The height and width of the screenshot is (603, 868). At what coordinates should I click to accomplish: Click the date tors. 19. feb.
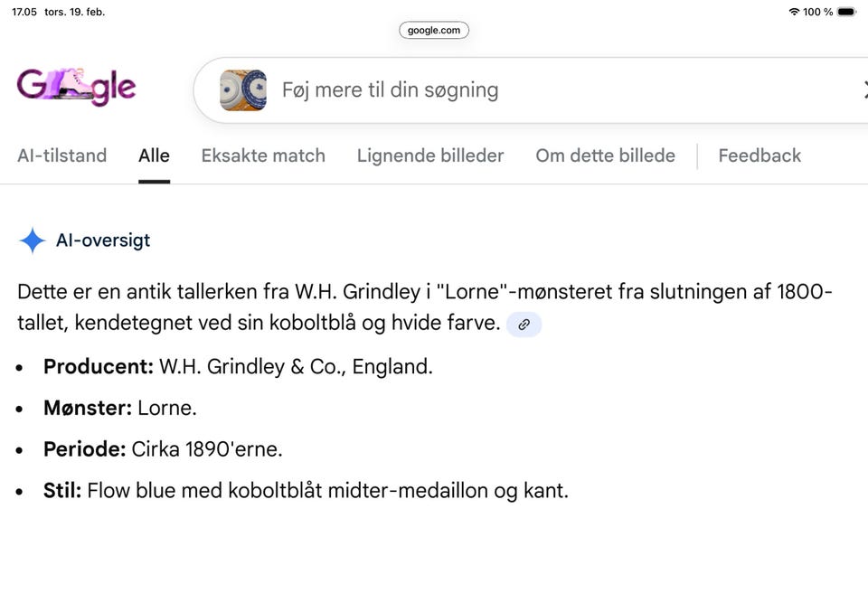coord(73,12)
